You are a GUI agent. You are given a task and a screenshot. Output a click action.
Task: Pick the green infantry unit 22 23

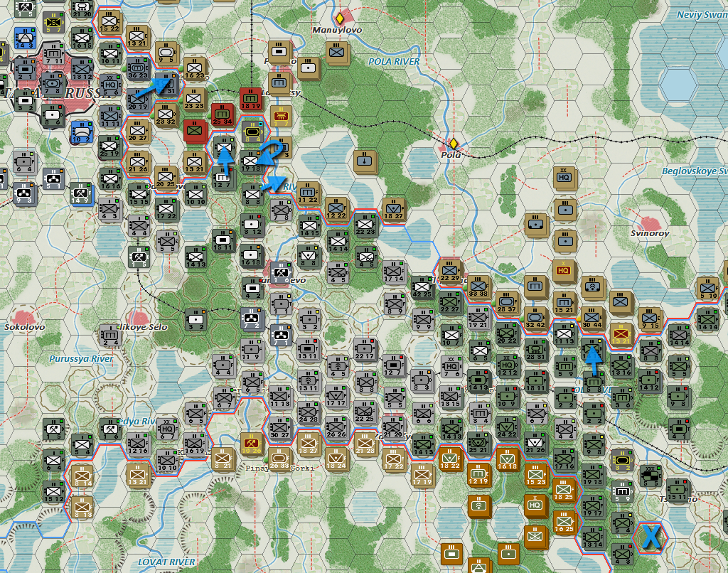[365, 225]
